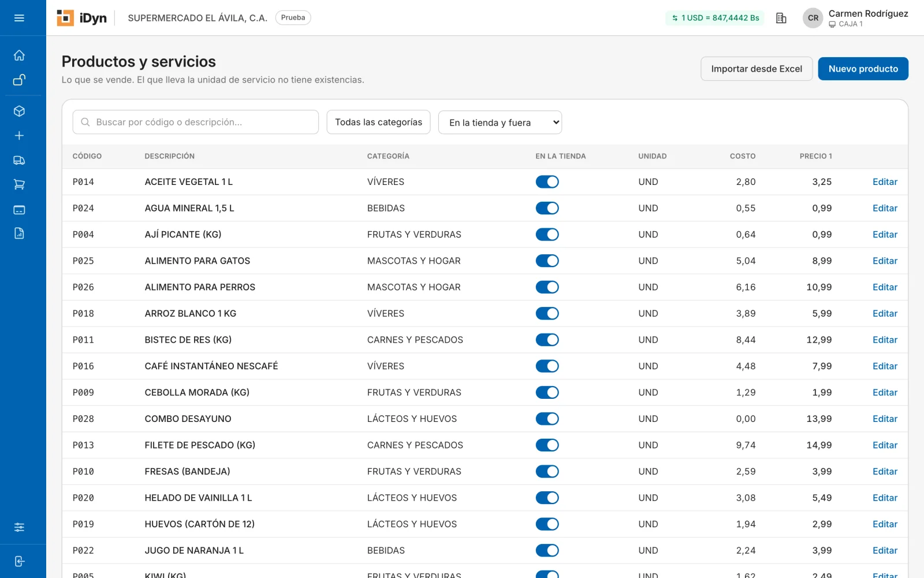Open the shopping cart icon in sidebar
Screen dimensions: 924x578
(19, 184)
